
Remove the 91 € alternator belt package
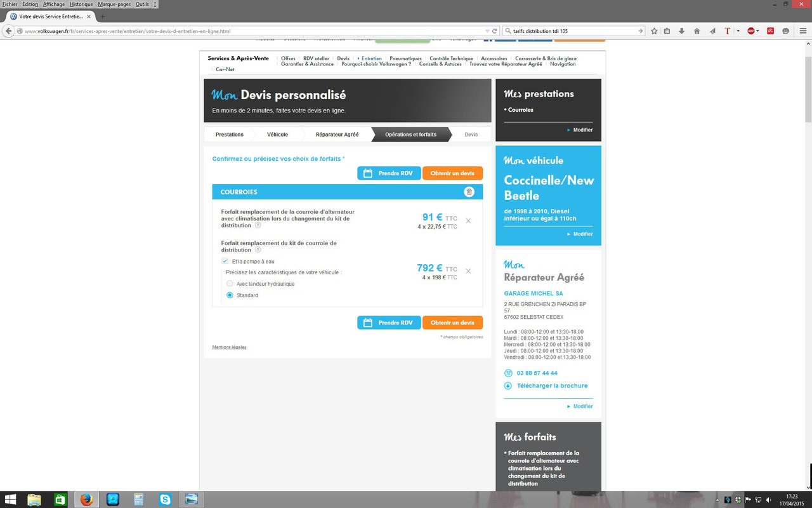click(468, 221)
